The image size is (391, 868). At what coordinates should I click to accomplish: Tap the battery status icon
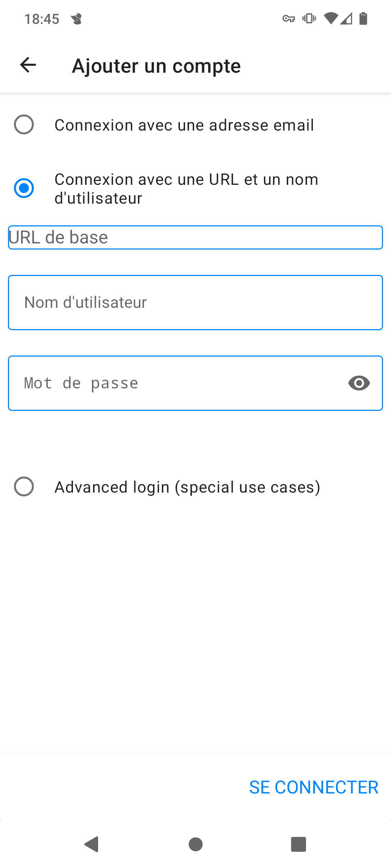363,18
